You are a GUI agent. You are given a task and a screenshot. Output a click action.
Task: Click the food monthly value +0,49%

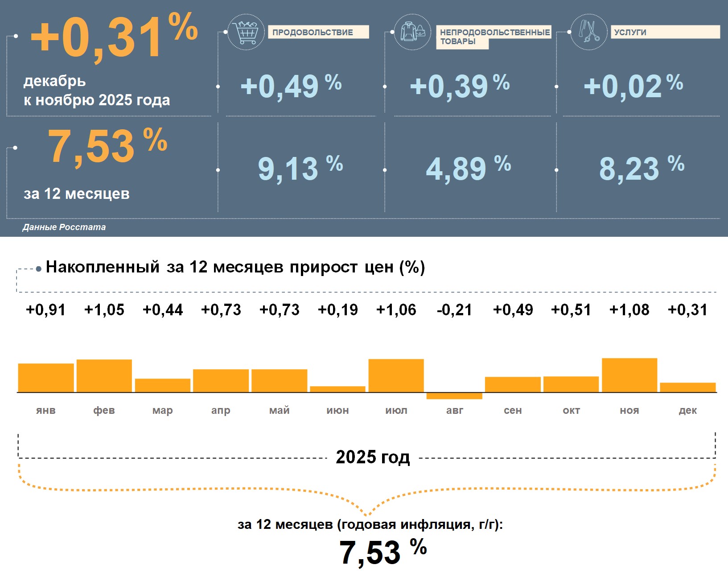[x=291, y=86]
